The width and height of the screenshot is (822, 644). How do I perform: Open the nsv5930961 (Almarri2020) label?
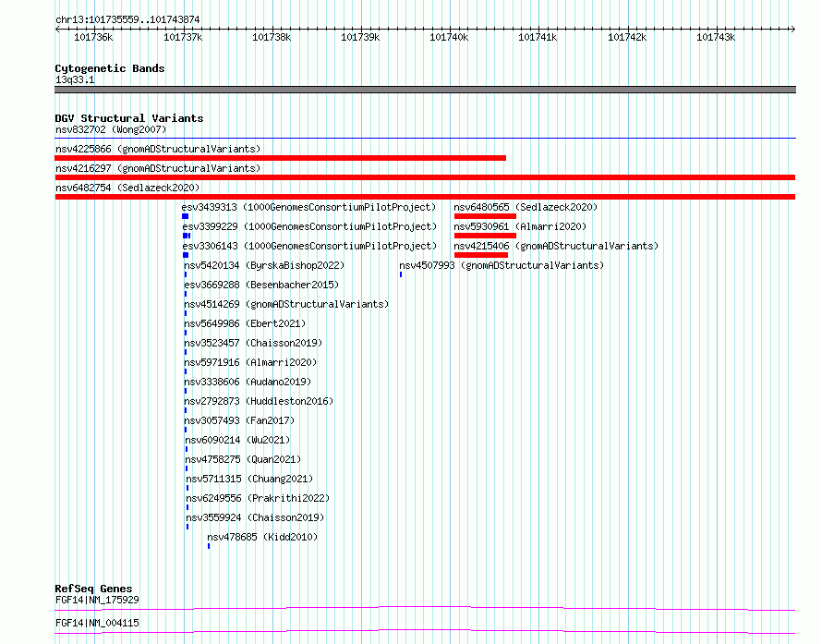point(520,226)
